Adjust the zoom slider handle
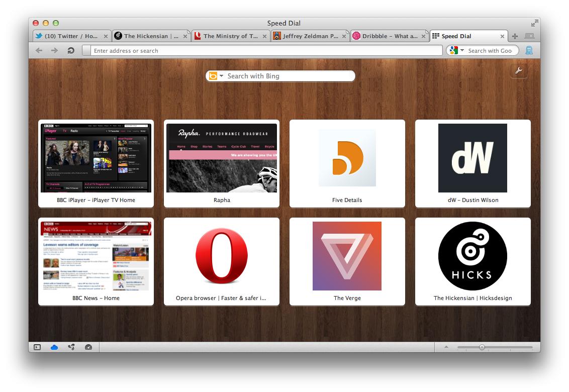The height and width of the screenshot is (392, 569). pyautogui.click(x=482, y=347)
